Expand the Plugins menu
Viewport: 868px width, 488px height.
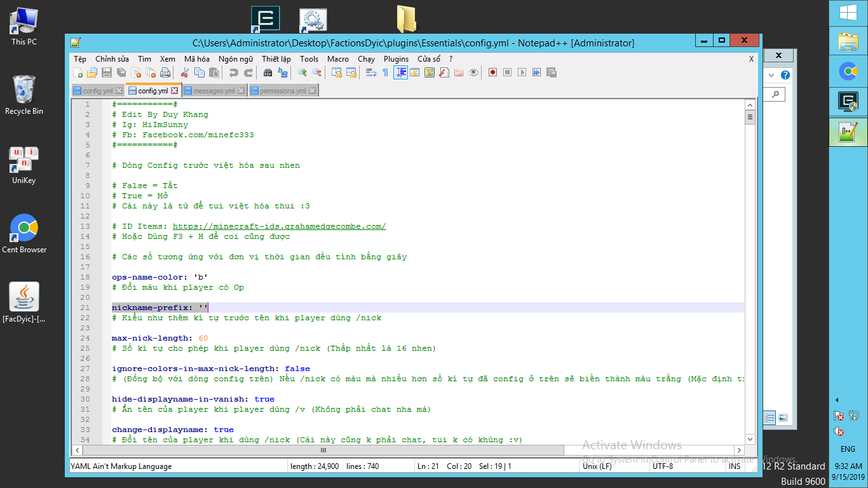click(x=396, y=59)
